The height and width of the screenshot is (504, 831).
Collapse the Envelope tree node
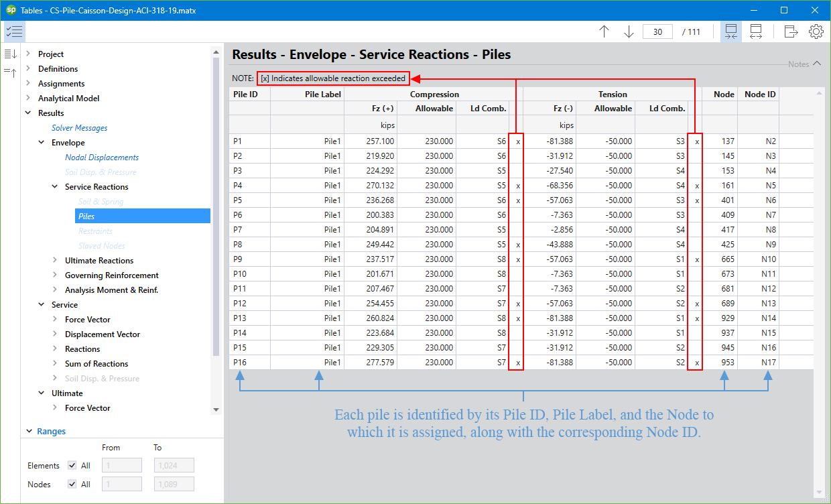click(x=42, y=142)
